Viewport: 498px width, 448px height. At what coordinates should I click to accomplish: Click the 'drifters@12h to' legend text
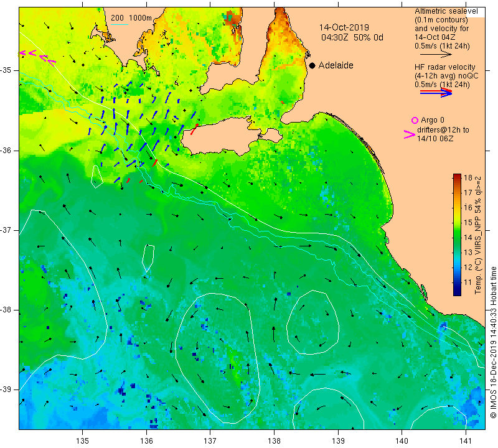[x=443, y=130]
